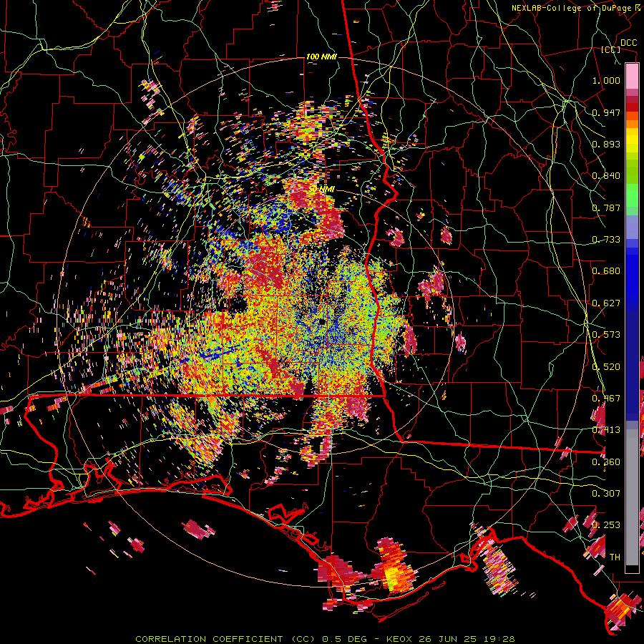This screenshot has height=644, width=644.
Task: Select the 0.627 scale value
Action: pyautogui.click(x=606, y=303)
